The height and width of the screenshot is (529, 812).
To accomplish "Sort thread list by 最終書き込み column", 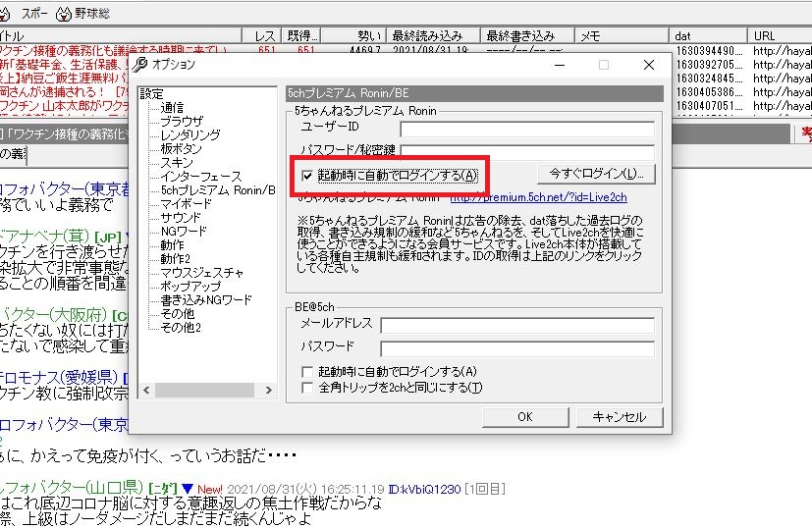I will pos(527,36).
